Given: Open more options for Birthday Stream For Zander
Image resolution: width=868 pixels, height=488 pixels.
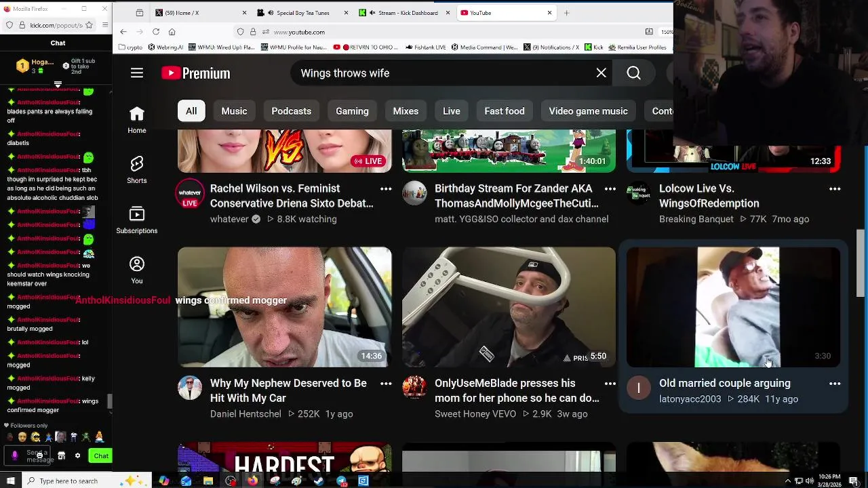Looking at the screenshot, I should point(610,189).
